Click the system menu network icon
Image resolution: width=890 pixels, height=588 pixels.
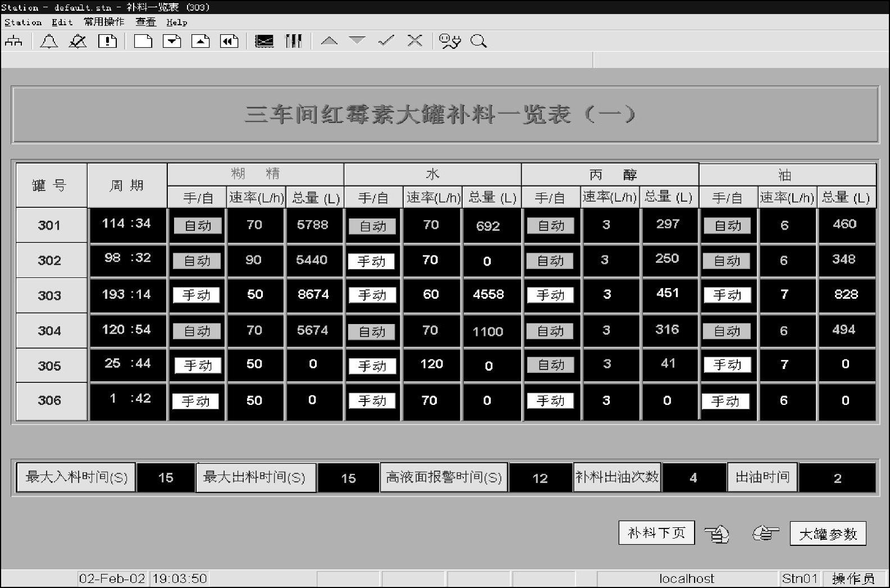pyautogui.click(x=13, y=41)
